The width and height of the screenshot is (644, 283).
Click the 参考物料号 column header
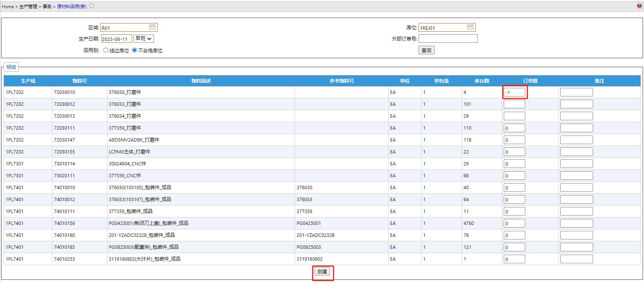[342, 81]
